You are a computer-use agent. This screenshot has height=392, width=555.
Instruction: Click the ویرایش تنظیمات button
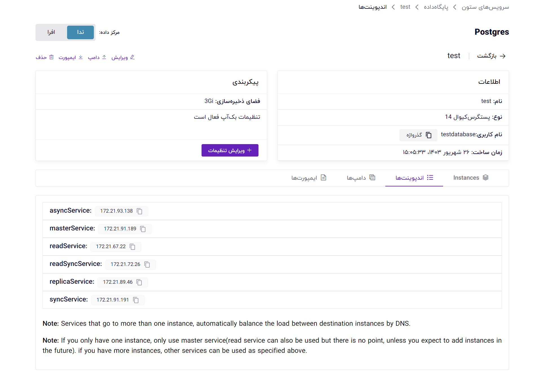click(x=230, y=150)
